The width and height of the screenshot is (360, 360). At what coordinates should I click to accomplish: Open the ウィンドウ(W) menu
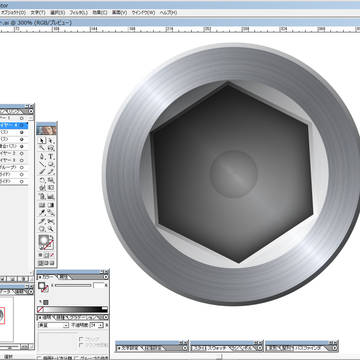(x=143, y=13)
